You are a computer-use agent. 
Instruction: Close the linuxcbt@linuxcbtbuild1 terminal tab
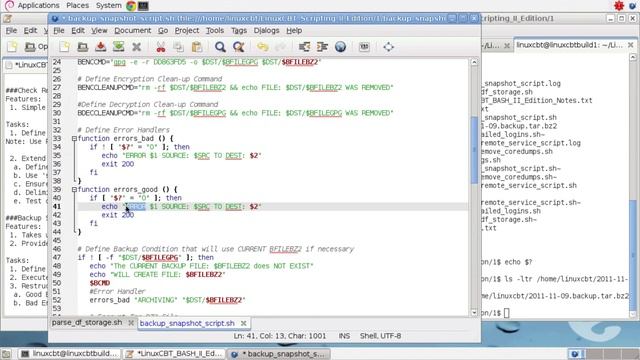(630, 45)
